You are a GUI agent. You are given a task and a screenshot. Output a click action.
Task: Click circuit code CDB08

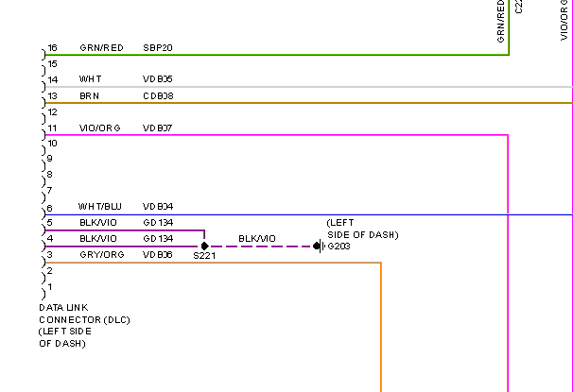tap(158, 96)
